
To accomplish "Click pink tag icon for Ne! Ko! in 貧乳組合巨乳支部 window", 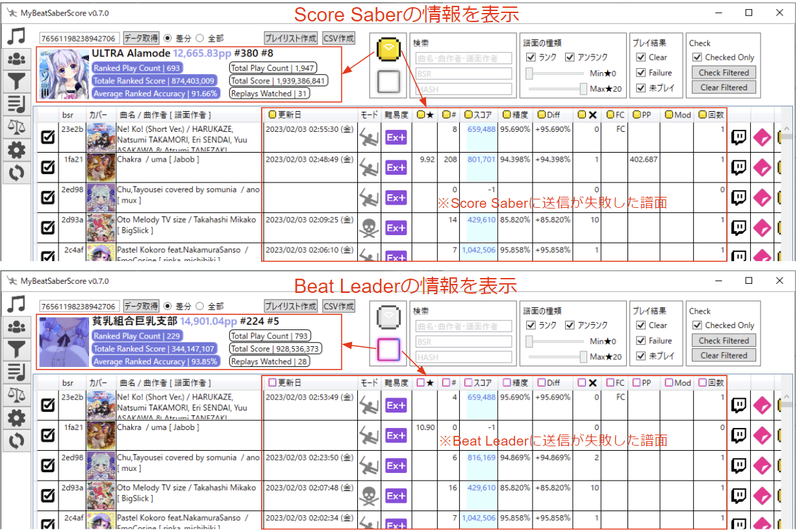I will pos(762,405).
